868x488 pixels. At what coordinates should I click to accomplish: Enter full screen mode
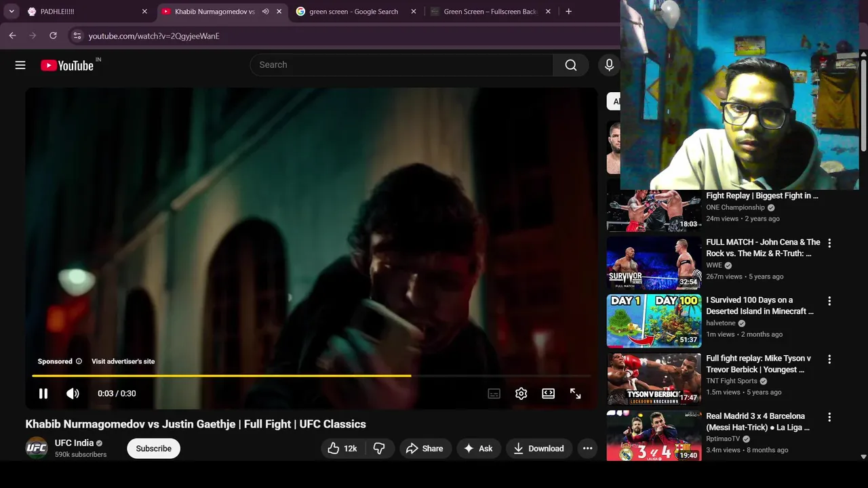(575, 394)
